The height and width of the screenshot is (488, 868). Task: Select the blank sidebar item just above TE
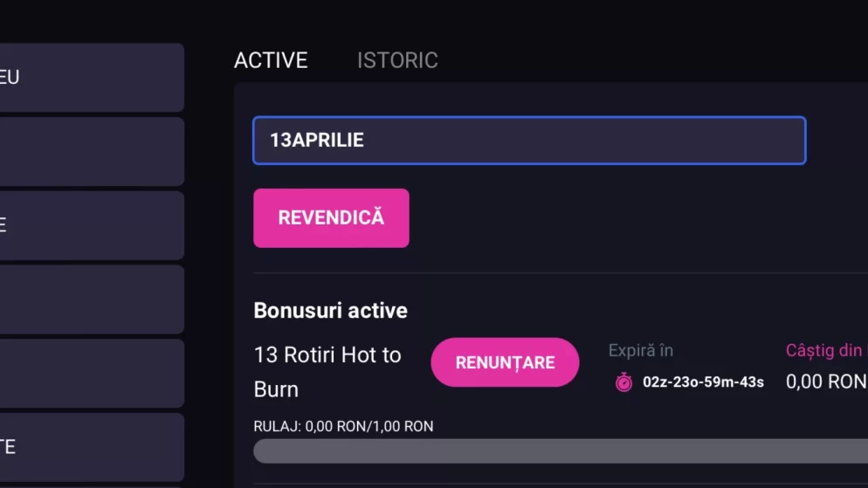tap(92, 373)
